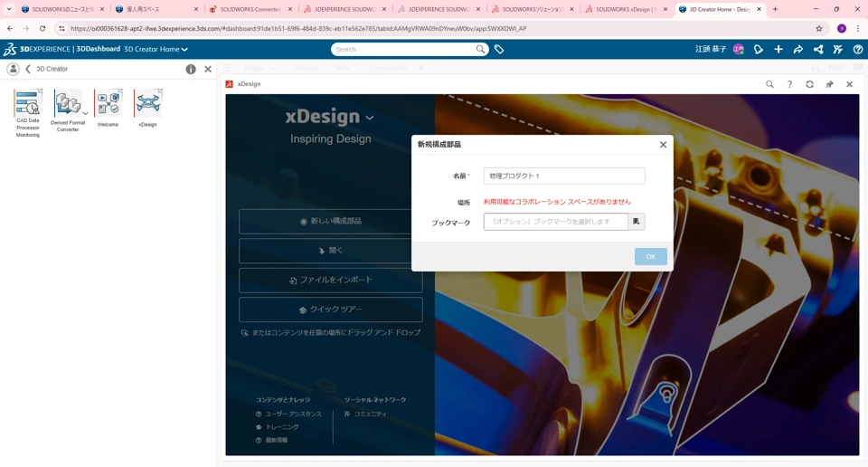This screenshot has height=467, width=868.
Task: Click the 開く button
Action: coord(331,251)
